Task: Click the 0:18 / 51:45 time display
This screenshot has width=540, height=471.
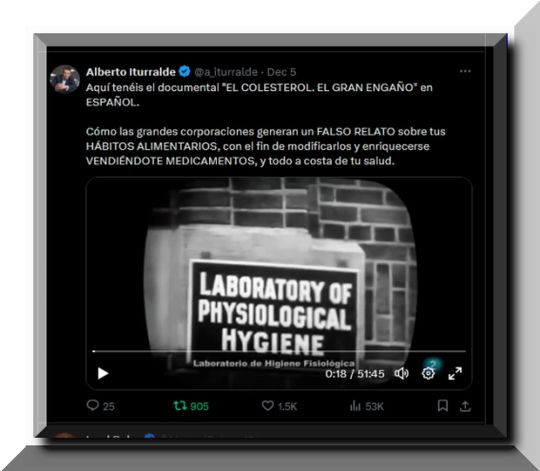Action: [x=355, y=374]
